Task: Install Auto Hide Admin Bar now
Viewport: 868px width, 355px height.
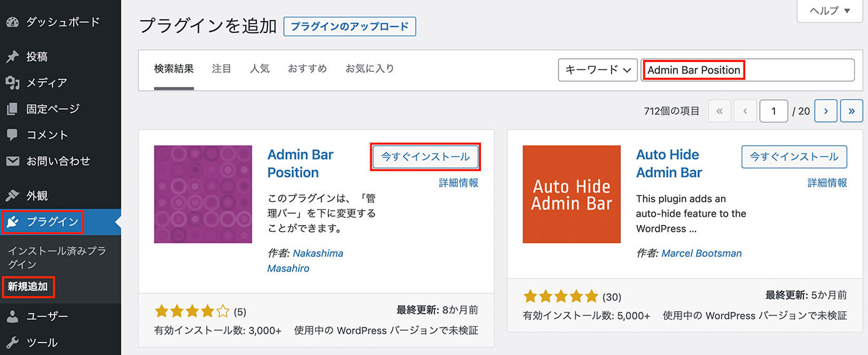Action: [794, 157]
